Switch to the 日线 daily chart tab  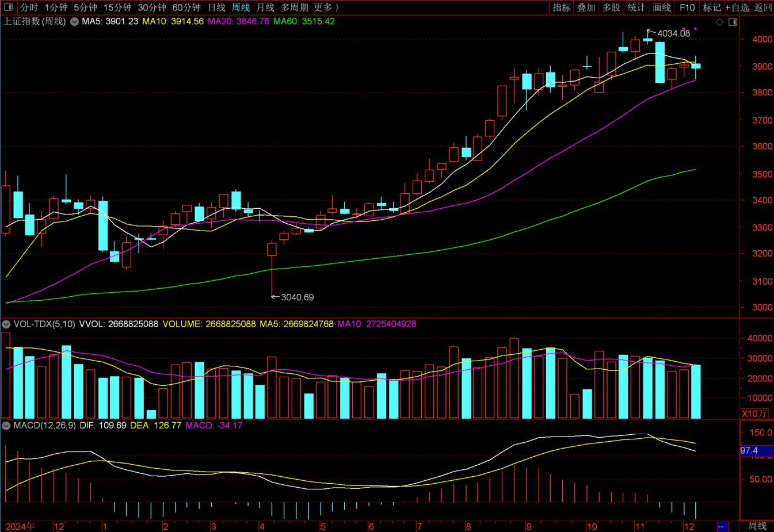[216, 7]
